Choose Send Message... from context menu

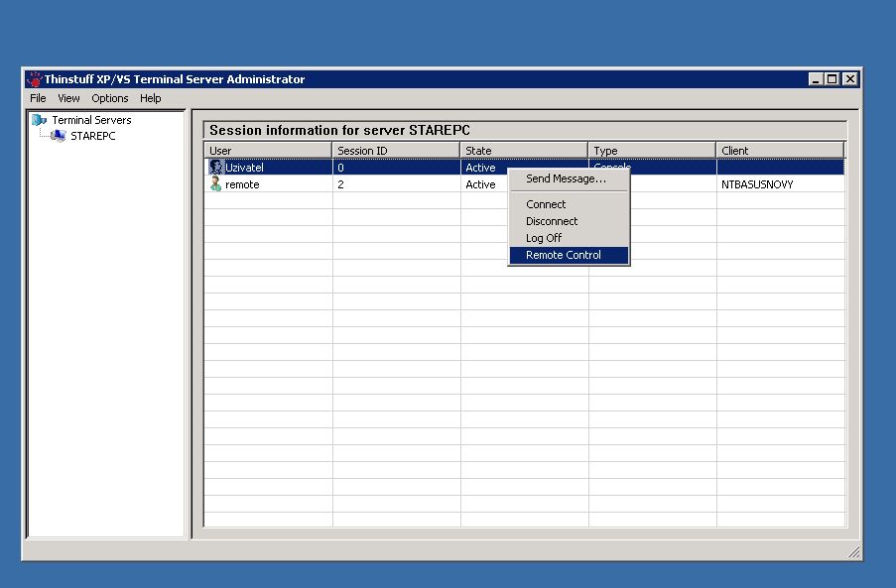point(570,178)
